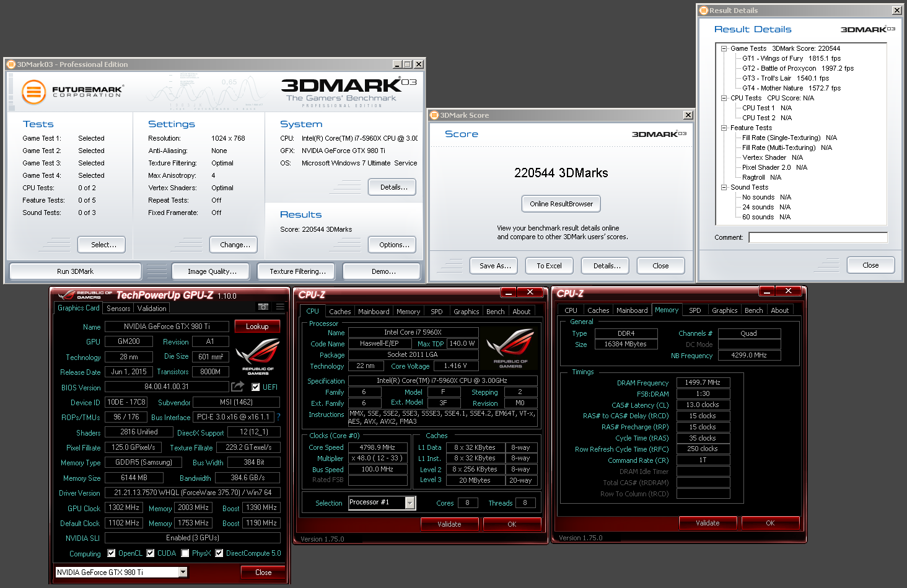Image resolution: width=907 pixels, height=588 pixels.
Task: Open the Validation tab in GPU-Z
Action: 152,308
